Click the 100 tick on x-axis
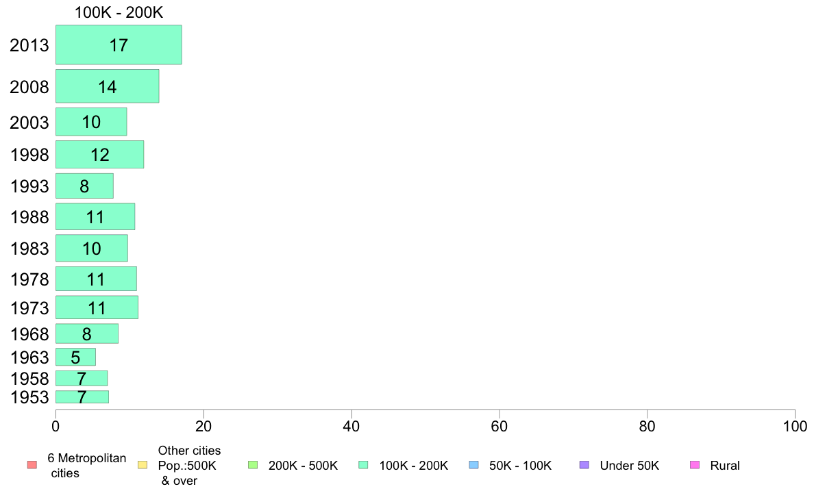This screenshot has width=814, height=504. (x=795, y=427)
